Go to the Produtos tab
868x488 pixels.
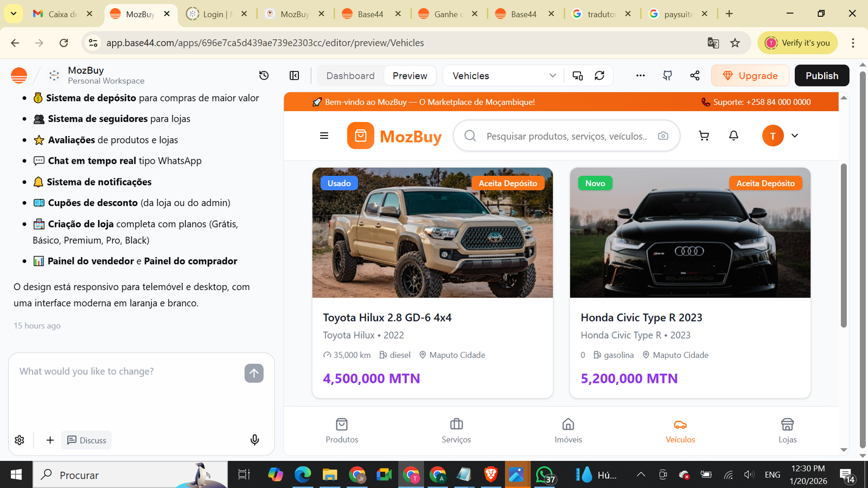point(342,431)
